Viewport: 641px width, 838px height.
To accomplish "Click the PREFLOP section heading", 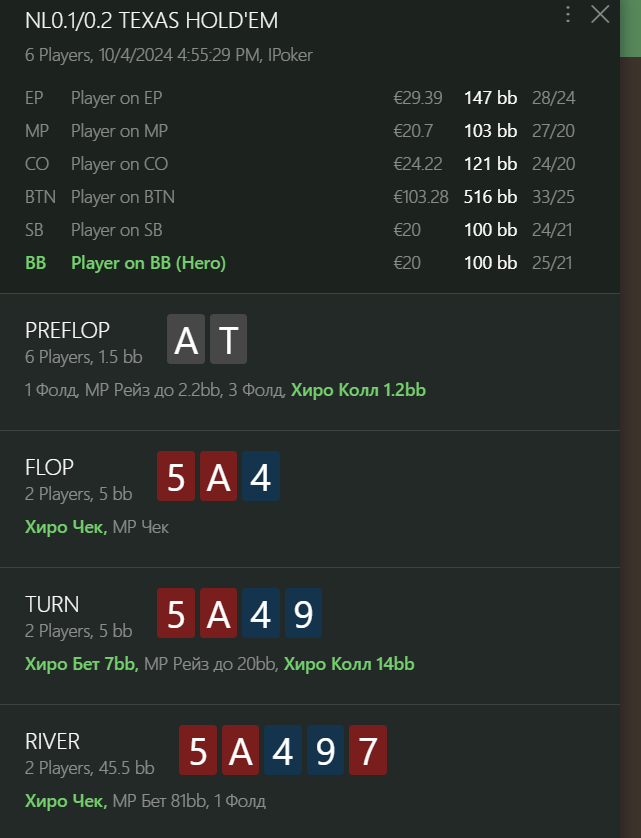I will (67, 330).
